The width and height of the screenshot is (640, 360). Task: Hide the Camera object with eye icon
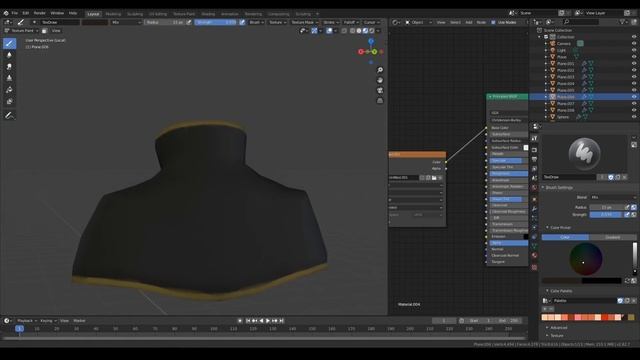(x=634, y=43)
